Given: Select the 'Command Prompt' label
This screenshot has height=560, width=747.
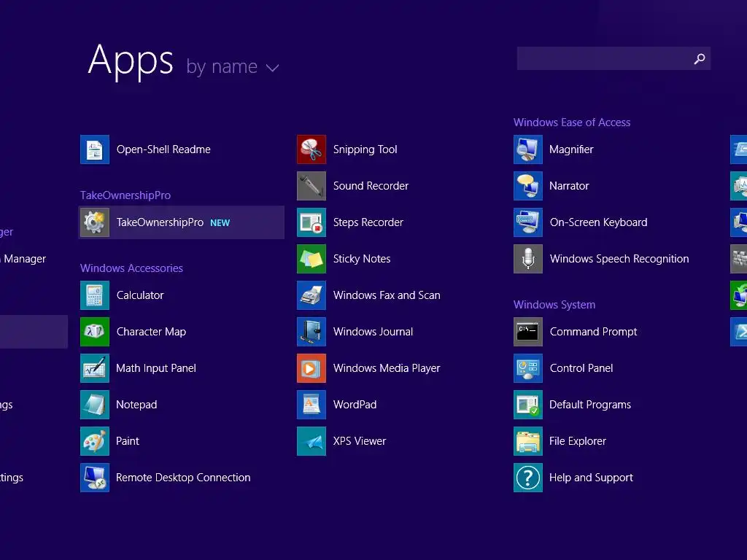Looking at the screenshot, I should 593,332.
